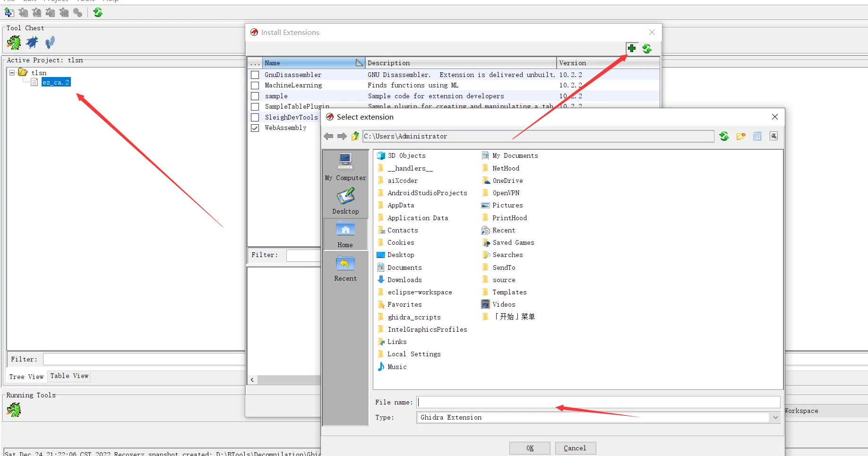Image resolution: width=868 pixels, height=456 pixels.
Task: Open the Searches folder
Action: pos(502,255)
